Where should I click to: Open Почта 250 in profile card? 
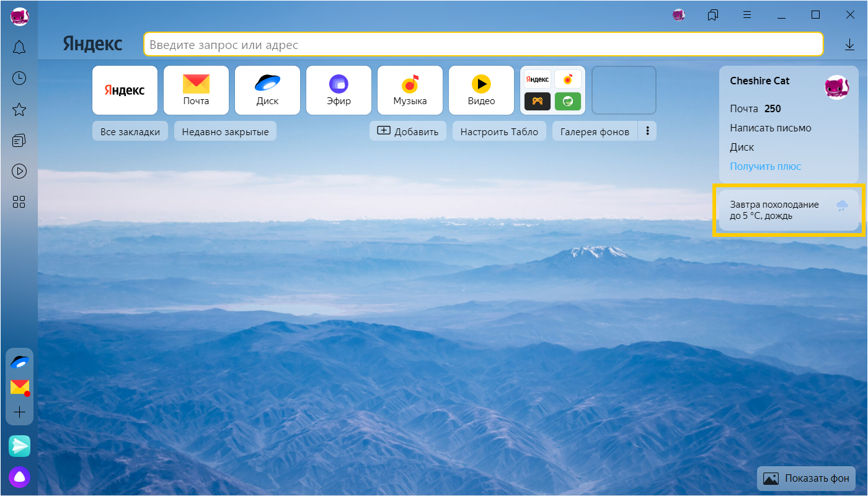tap(755, 108)
